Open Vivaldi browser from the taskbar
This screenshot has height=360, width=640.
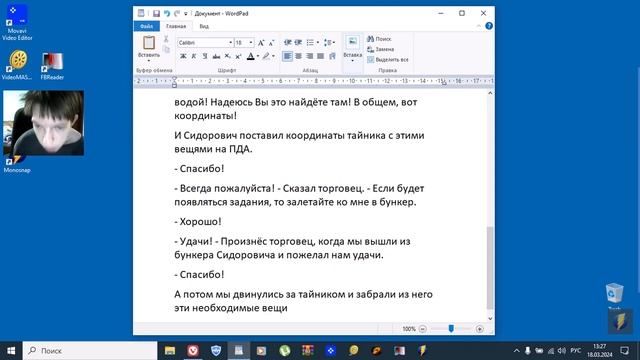193,351
